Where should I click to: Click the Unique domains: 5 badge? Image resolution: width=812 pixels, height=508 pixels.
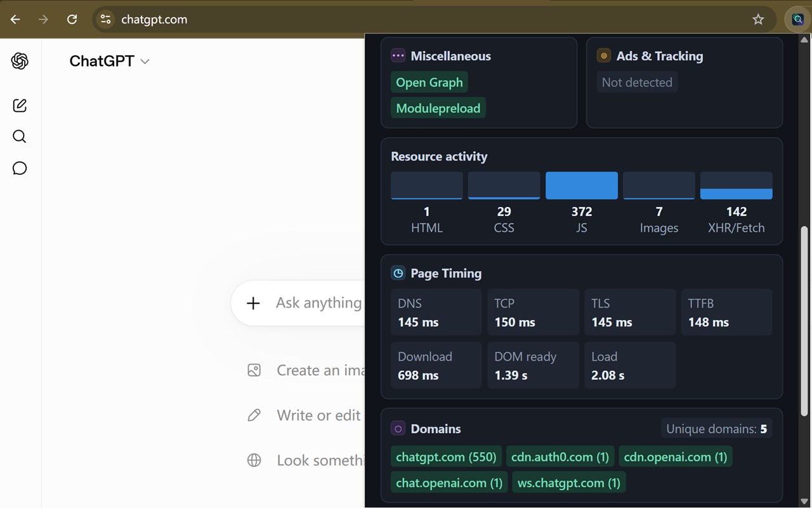(x=716, y=429)
